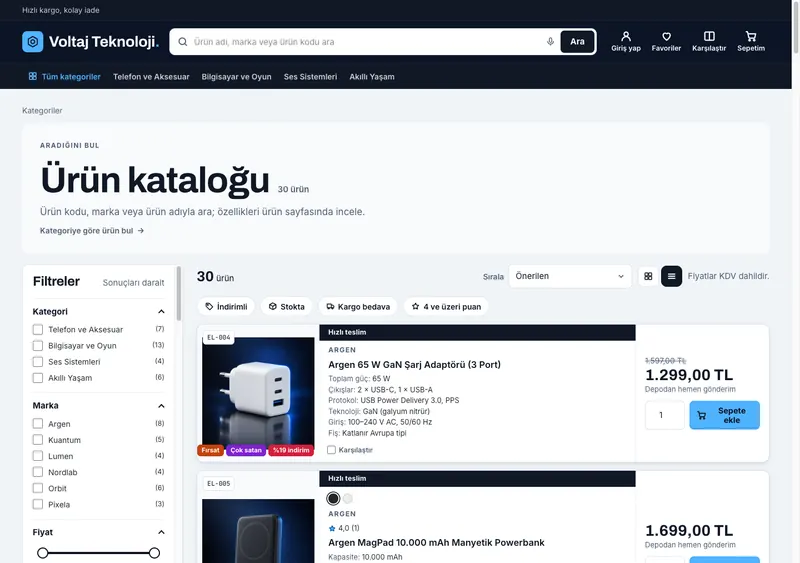Add Argen 65 W adapter to cart
The image size is (800, 563).
724,415
